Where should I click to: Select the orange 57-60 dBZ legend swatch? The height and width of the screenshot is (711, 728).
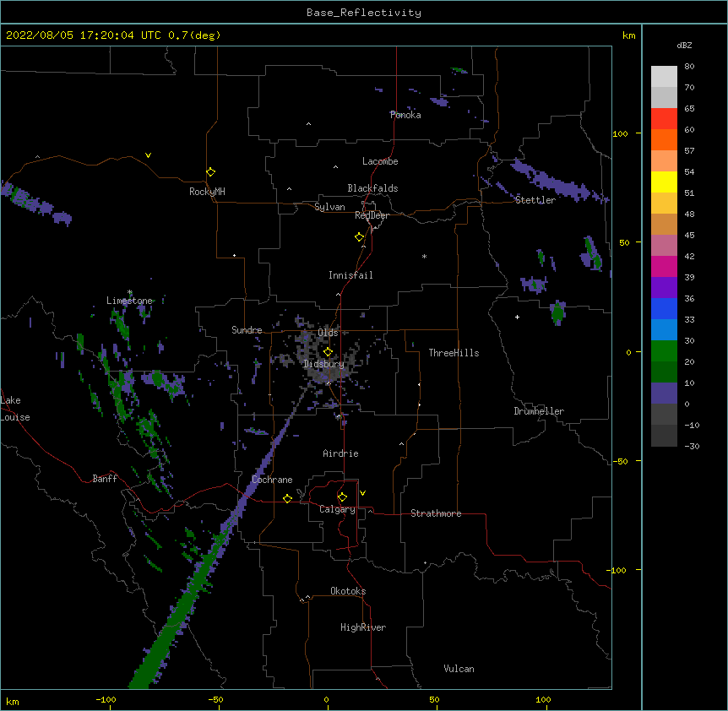tap(664, 139)
